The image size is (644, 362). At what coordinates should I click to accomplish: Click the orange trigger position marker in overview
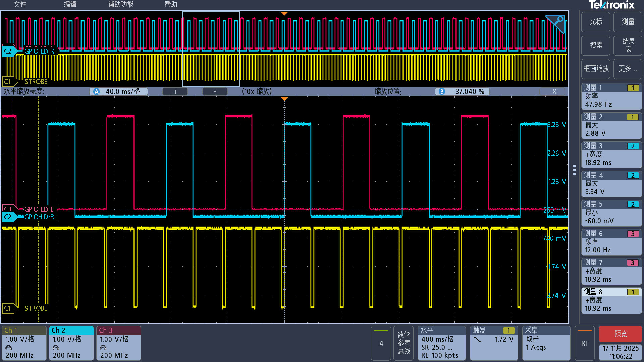point(284,14)
